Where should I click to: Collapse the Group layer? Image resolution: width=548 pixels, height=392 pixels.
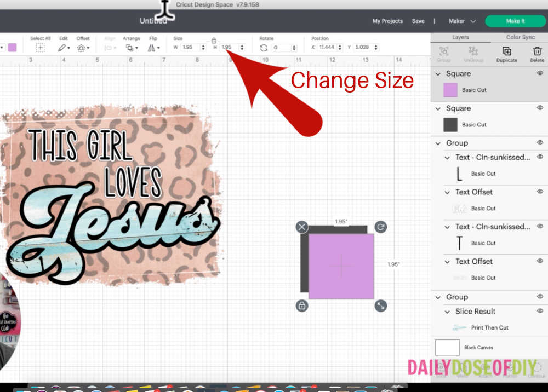pos(437,143)
